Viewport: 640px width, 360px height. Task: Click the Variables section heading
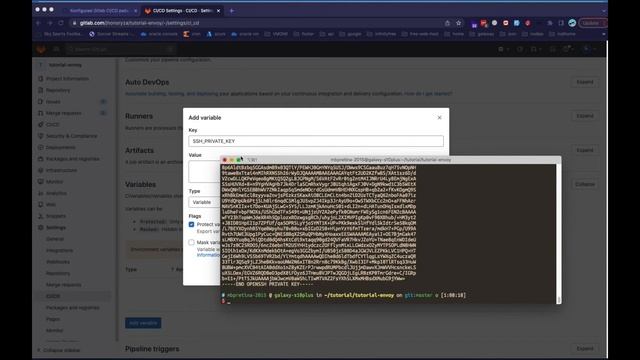point(140,184)
